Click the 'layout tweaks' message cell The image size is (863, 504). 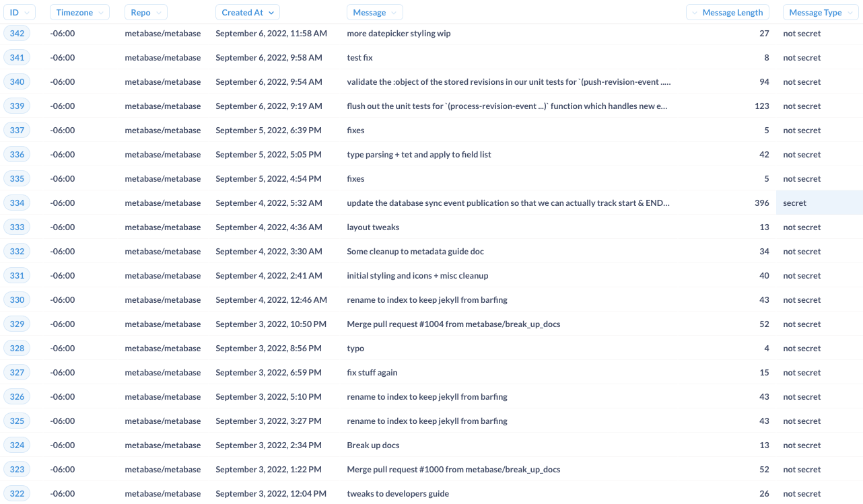coord(373,227)
